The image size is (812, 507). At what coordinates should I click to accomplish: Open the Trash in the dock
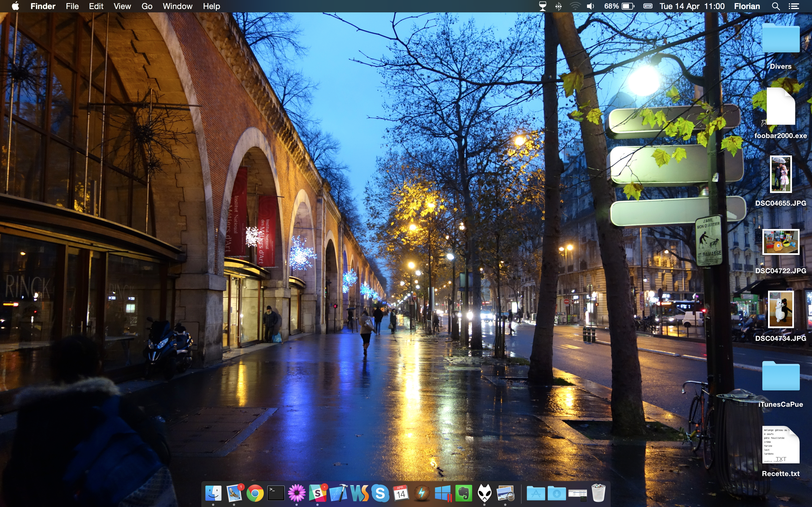click(x=598, y=493)
